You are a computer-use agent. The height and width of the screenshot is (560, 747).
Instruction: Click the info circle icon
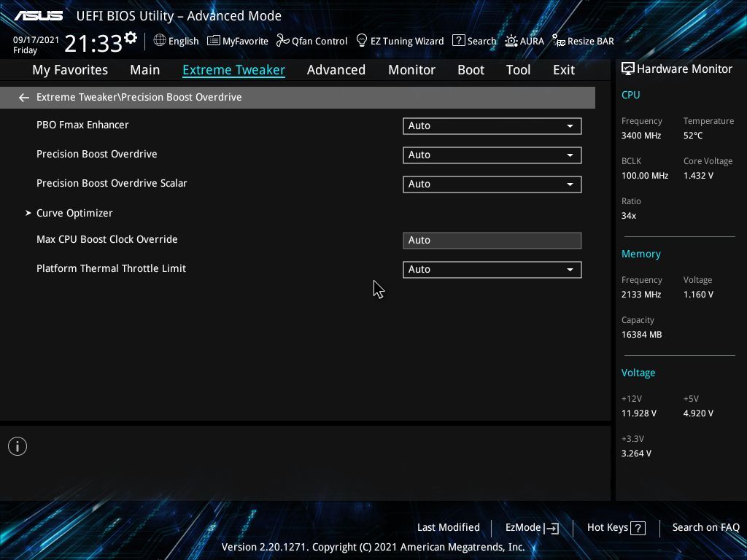tap(18, 447)
